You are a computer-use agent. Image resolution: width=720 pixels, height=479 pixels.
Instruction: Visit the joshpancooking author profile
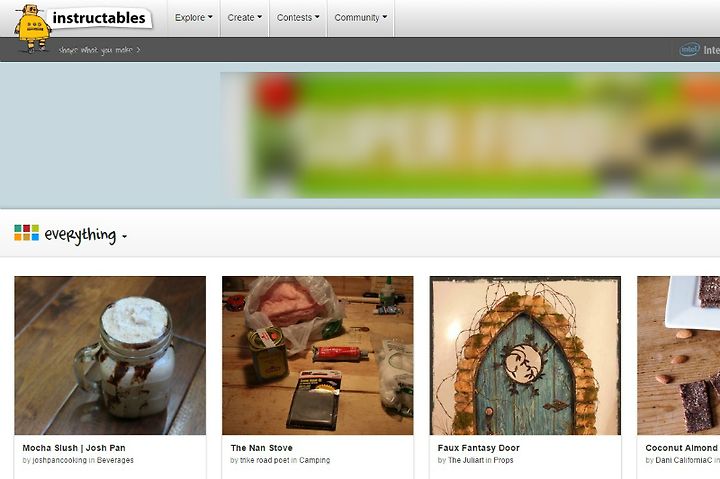click(59, 460)
